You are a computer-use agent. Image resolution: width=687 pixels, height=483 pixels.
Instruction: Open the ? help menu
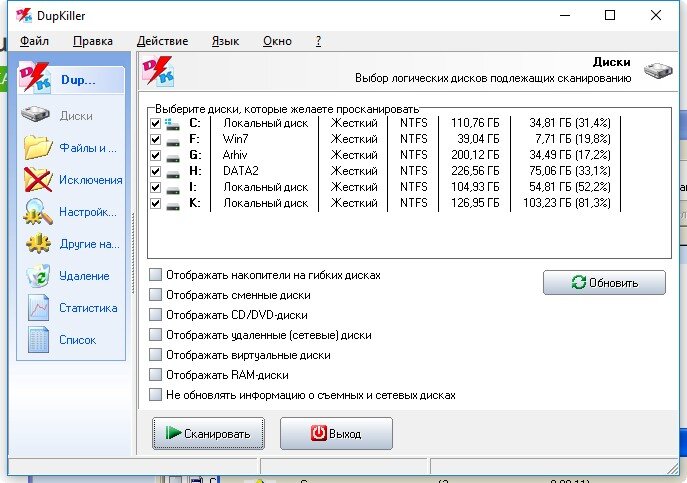tap(318, 41)
